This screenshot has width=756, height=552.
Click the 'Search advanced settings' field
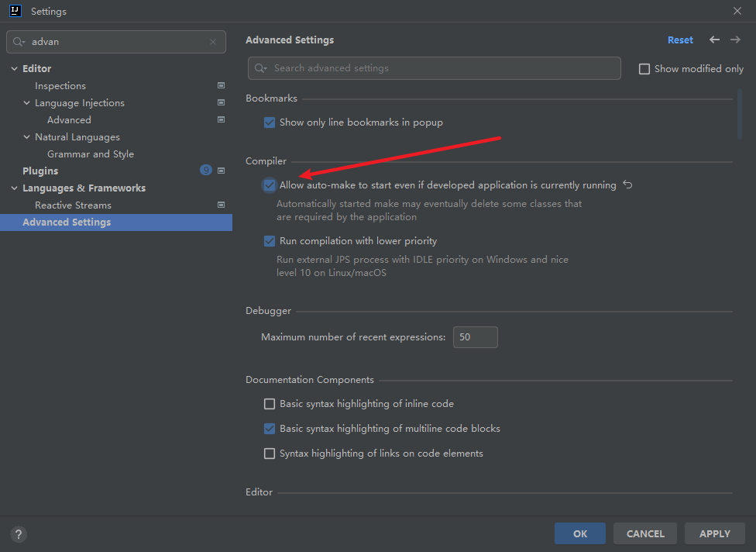click(442, 68)
